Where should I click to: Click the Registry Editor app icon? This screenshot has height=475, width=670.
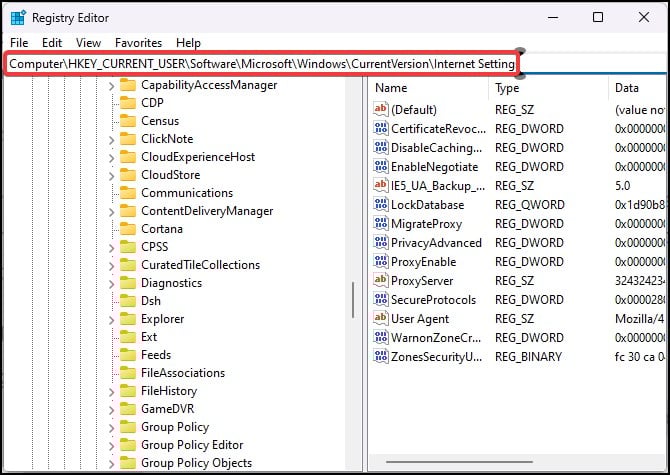point(18,18)
